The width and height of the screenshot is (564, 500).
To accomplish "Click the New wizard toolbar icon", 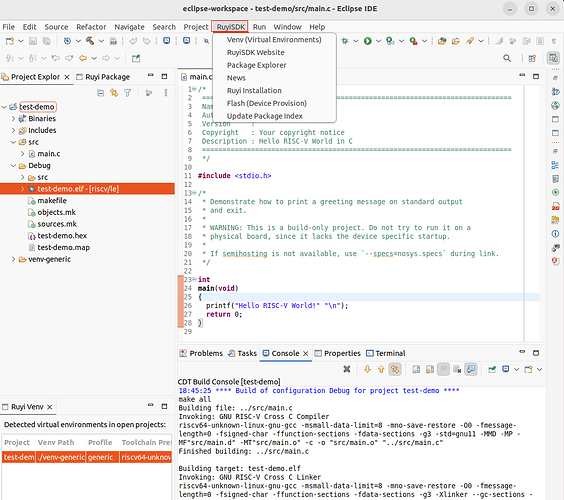I will [10, 41].
